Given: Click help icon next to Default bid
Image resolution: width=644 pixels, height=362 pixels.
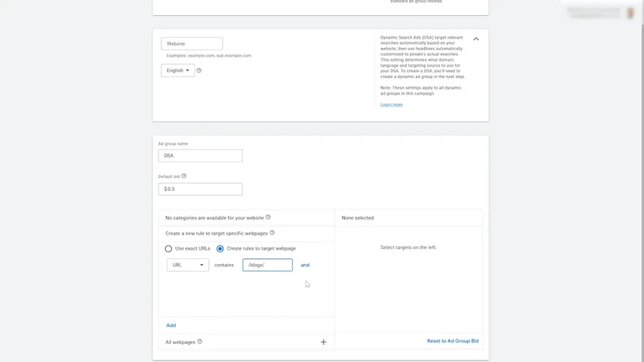Looking at the screenshot, I should coord(184,177).
